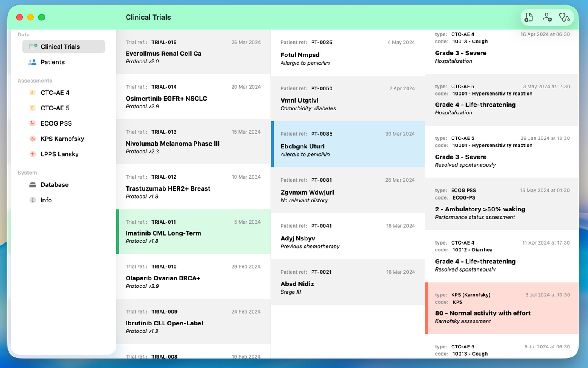Select the TRIAL-008 row

[x=193, y=352]
